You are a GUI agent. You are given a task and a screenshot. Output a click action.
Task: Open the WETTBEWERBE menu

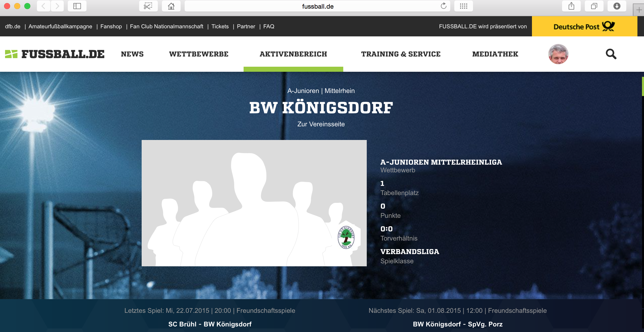point(199,54)
